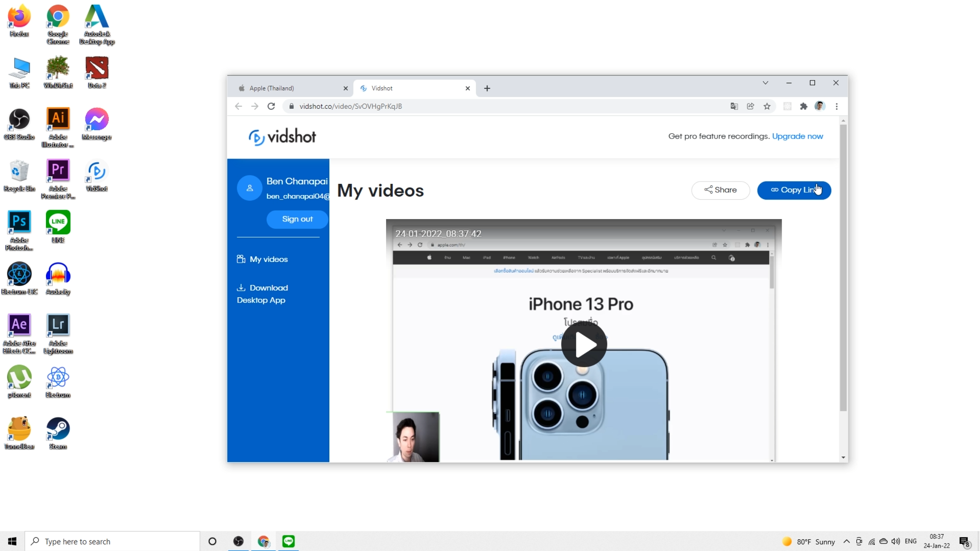Viewport: 980px width, 551px height.
Task: Open LINE desktop shortcut
Action: (x=58, y=227)
